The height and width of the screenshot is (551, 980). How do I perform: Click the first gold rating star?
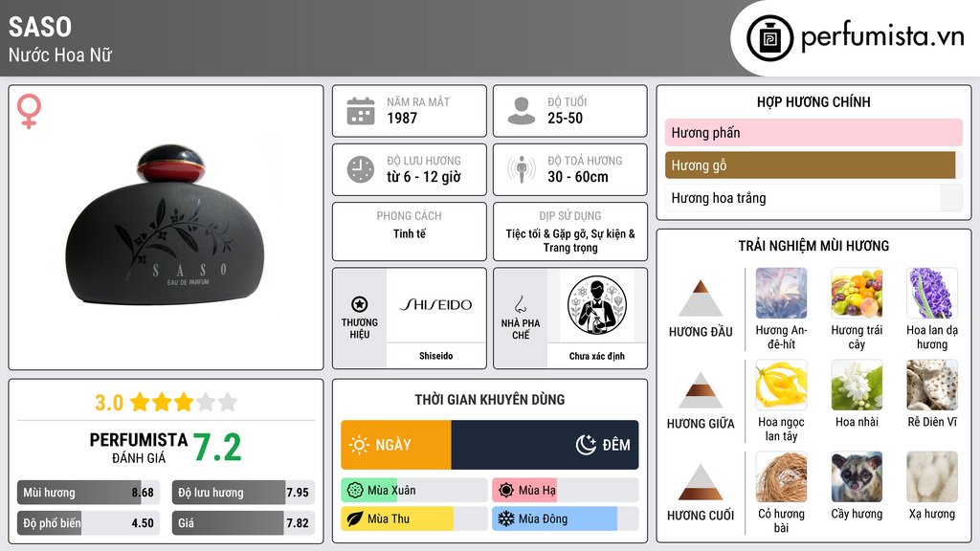click(x=140, y=402)
